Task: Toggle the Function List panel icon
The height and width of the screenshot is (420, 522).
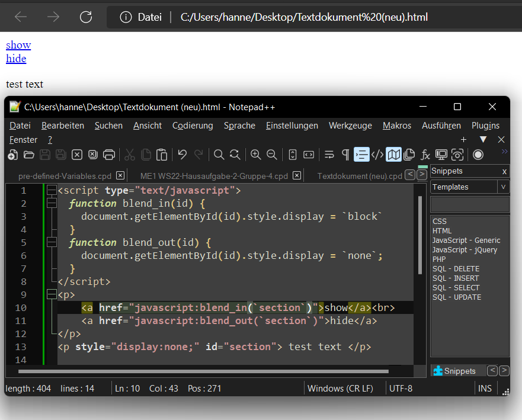Action: 425,155
